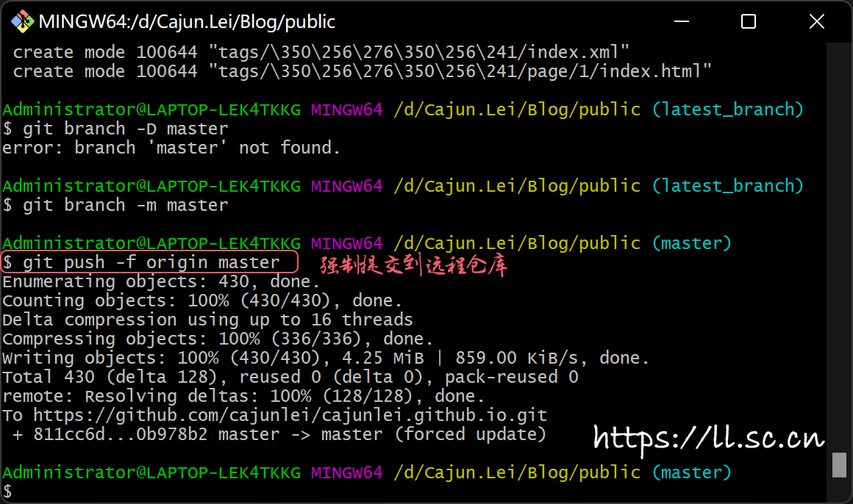Click the window title MINGW64:/d/Cajun.Lei/Blog/public
Screen dimensions: 853x504
click(x=187, y=22)
